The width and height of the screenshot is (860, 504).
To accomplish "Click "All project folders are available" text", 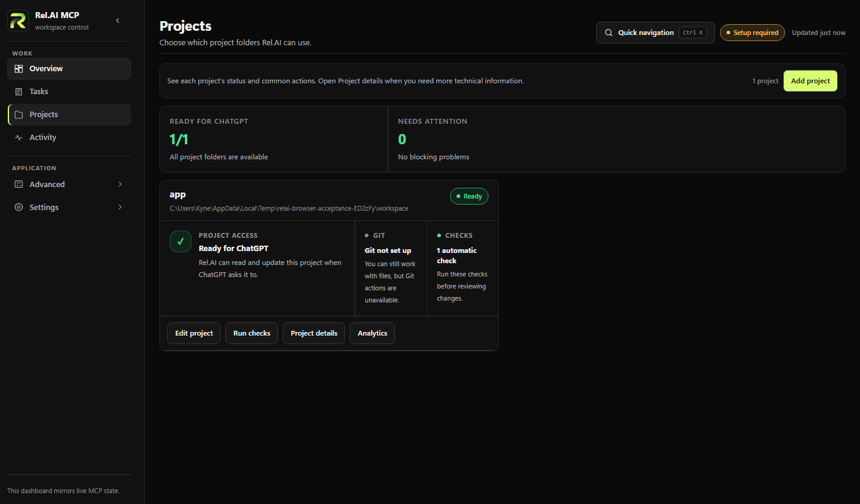I will 219,157.
